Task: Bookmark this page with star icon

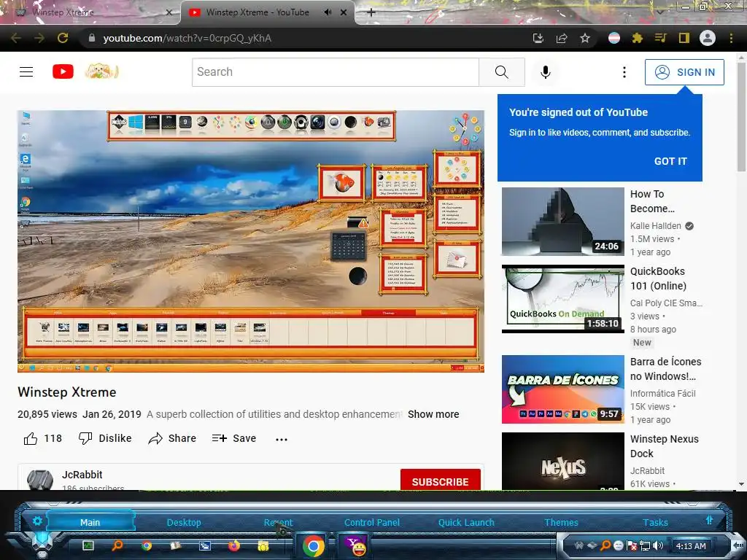Action: [x=585, y=38]
